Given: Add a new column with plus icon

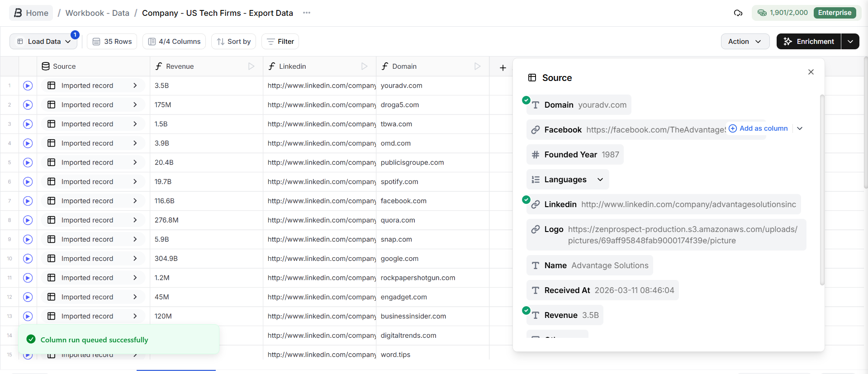Looking at the screenshot, I should coord(503,68).
